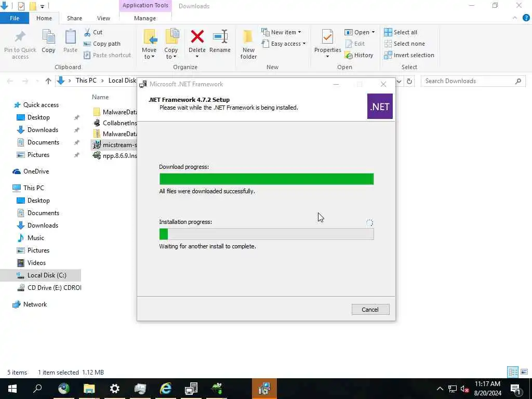Cancel the .NET Framework setup
This screenshot has height=399, width=532.
tap(370, 310)
